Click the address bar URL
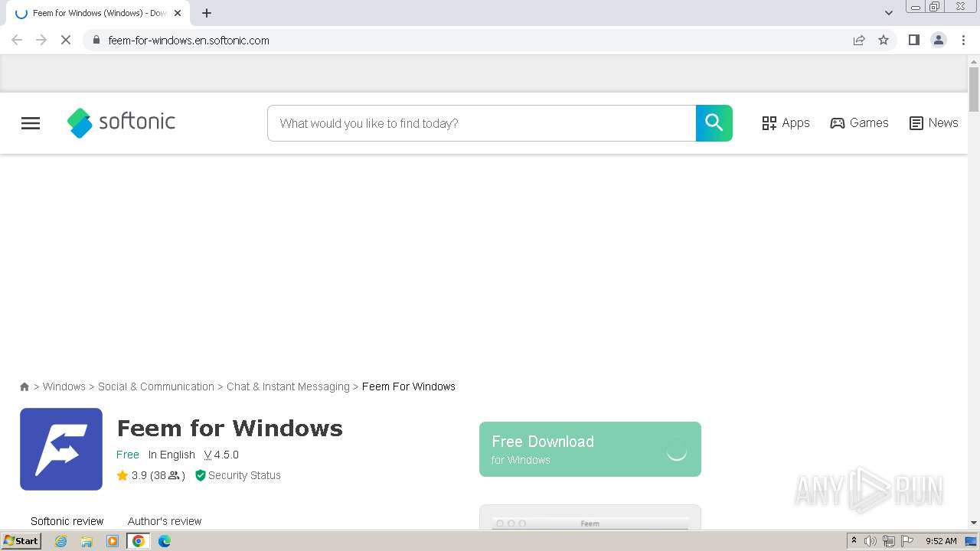 (x=189, y=41)
